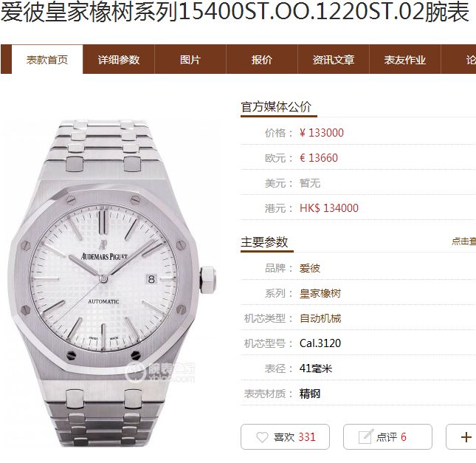
Task: Open the 表友作业 tab
Action: [405, 60]
